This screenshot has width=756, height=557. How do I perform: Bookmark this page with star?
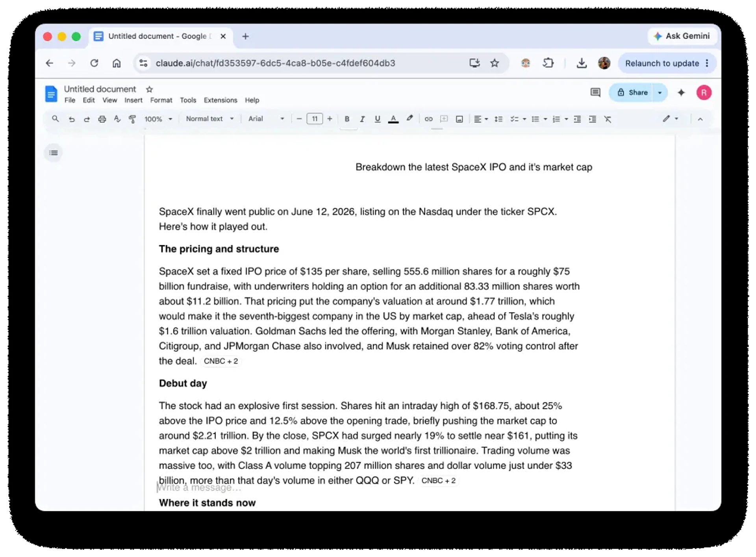point(495,63)
